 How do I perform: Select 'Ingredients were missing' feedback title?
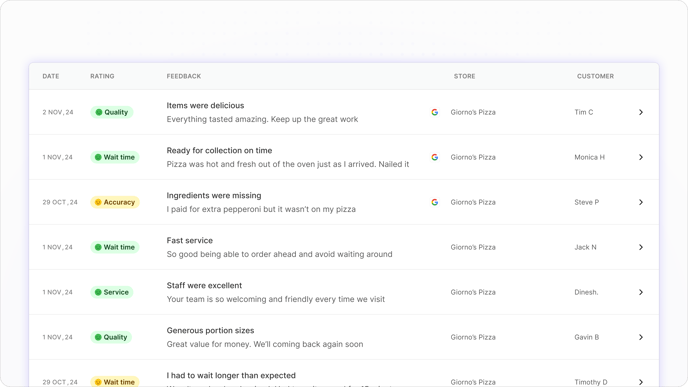[x=214, y=196]
